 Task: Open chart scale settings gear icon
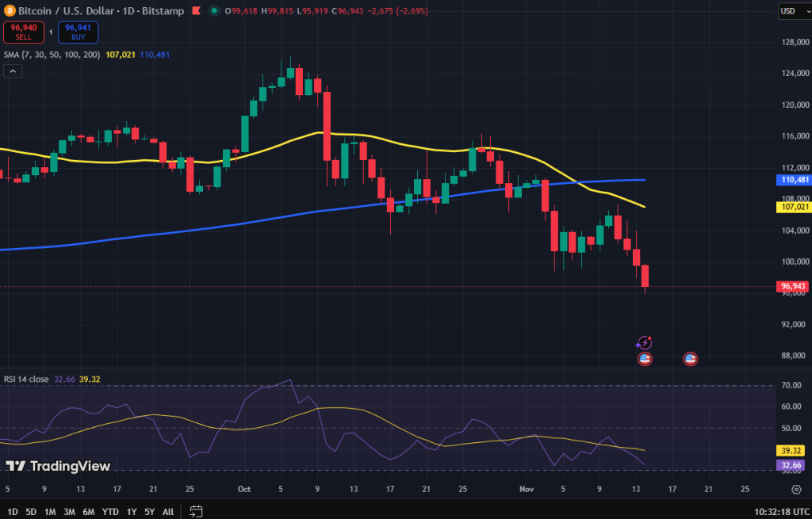[x=796, y=489]
